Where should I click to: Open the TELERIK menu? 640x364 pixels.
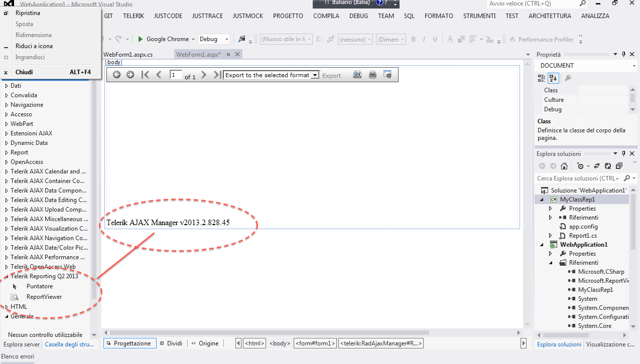pos(134,16)
